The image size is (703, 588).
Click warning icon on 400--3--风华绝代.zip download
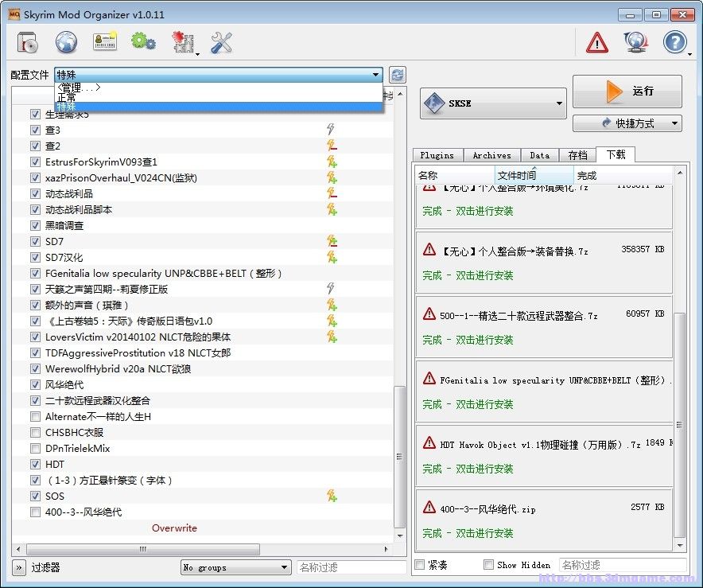click(429, 508)
